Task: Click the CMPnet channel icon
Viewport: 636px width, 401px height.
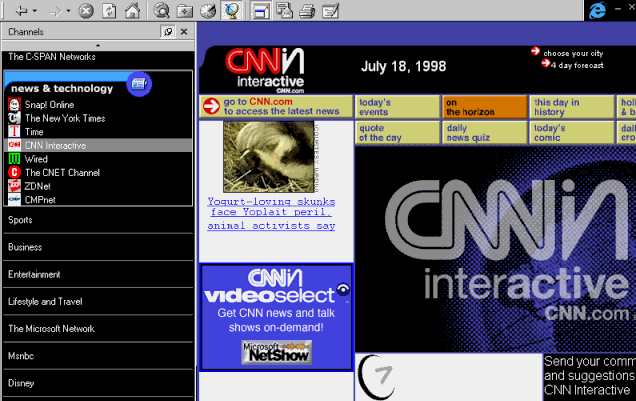Action: [x=14, y=199]
